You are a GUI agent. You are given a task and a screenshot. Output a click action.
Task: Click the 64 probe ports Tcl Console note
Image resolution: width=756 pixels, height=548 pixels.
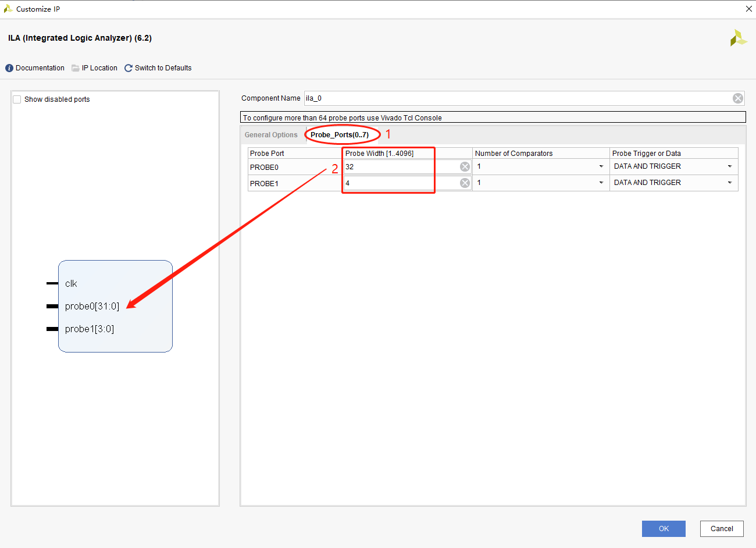[493, 118]
